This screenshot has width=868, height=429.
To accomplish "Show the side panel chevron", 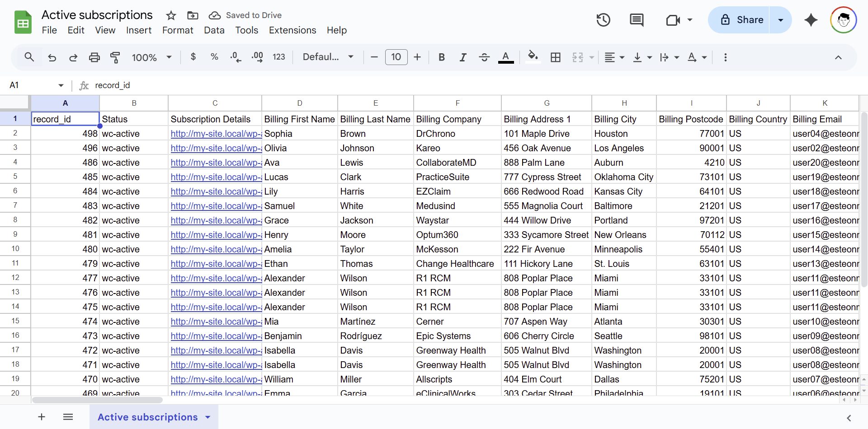I will pyautogui.click(x=849, y=418).
